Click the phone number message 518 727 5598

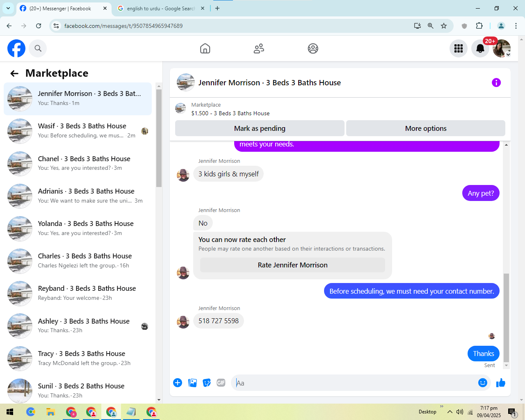tap(219, 321)
